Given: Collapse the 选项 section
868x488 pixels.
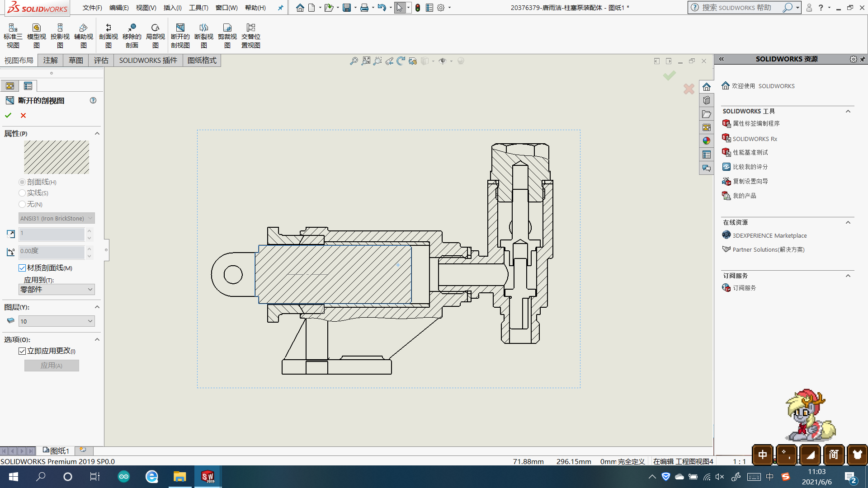Looking at the screenshot, I should coord(97,339).
